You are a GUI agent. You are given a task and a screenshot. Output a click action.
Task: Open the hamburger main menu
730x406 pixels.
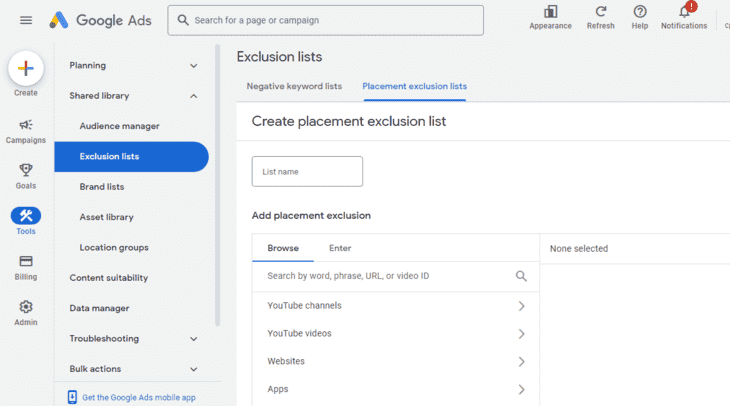coord(26,20)
